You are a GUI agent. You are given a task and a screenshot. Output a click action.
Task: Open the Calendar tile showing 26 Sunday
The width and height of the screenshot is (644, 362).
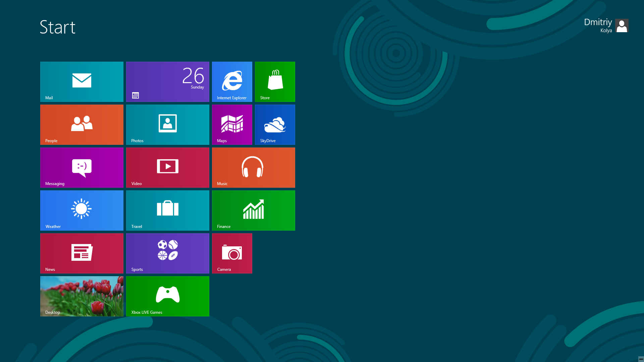(x=168, y=82)
